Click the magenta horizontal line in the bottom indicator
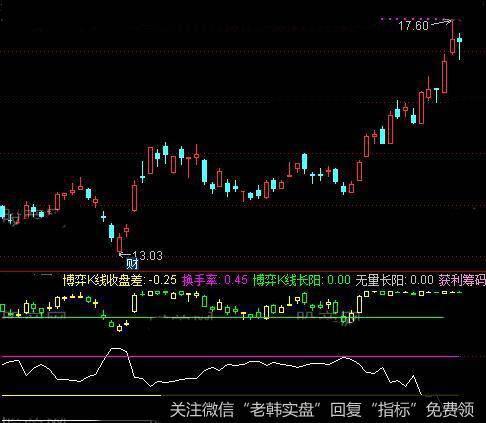This screenshot has height=423, width=486. coord(232,356)
